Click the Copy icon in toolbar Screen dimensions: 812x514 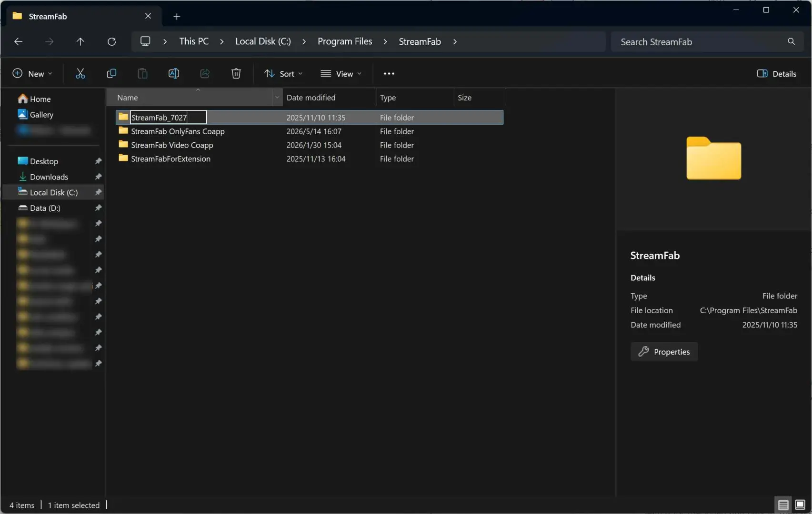pos(111,73)
